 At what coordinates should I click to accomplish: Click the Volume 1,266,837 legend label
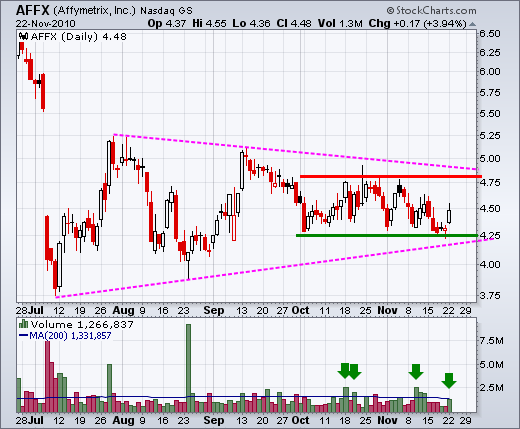coord(82,324)
